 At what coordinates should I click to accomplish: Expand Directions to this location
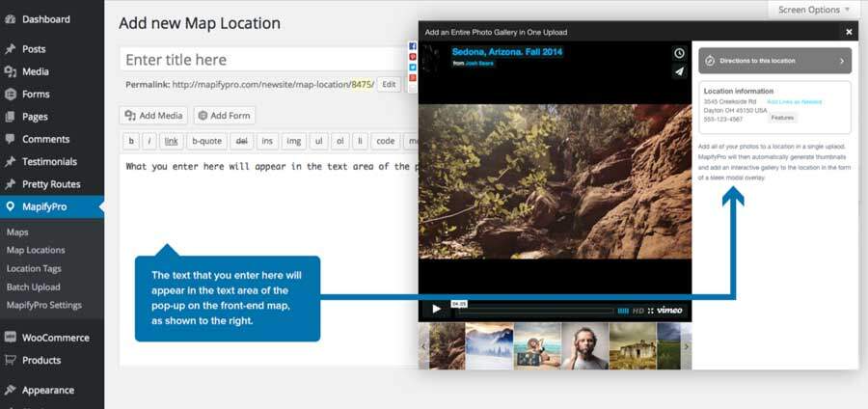coord(775,61)
